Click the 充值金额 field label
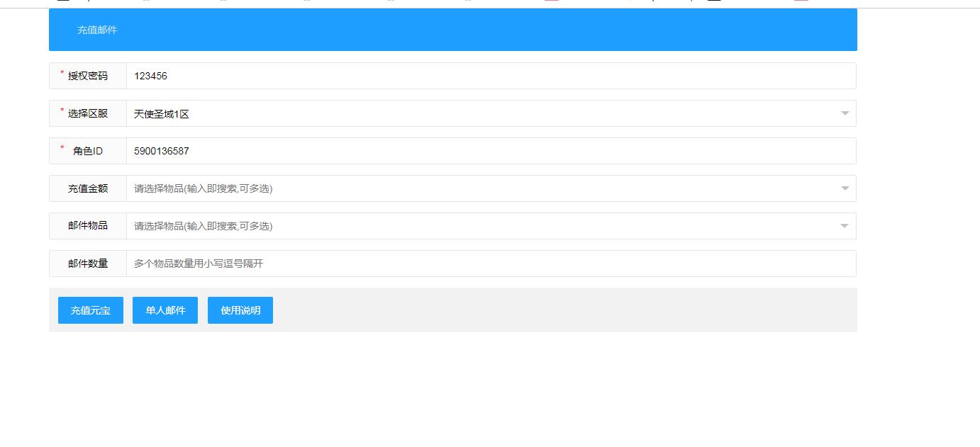This screenshot has width=980, height=447. 88,188
